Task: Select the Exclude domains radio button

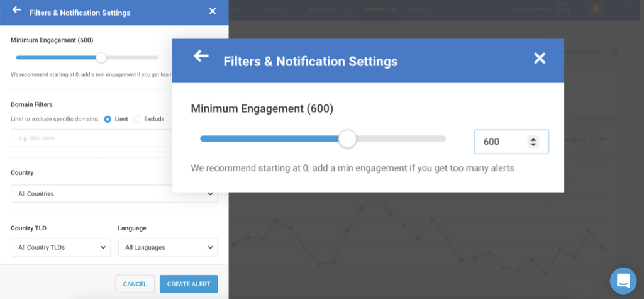Action: 137,119
